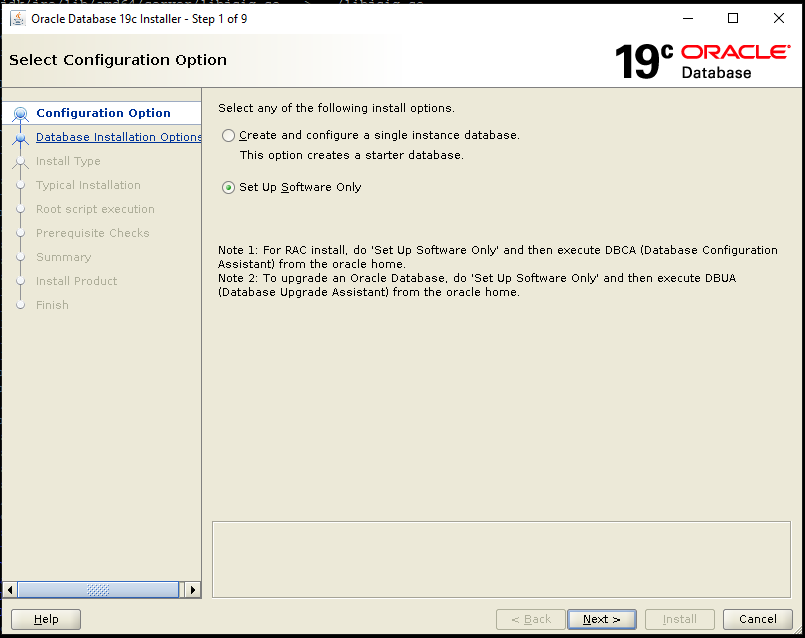Click the 'Select Configuration Option' page heading
805x638 pixels.
click(x=118, y=60)
